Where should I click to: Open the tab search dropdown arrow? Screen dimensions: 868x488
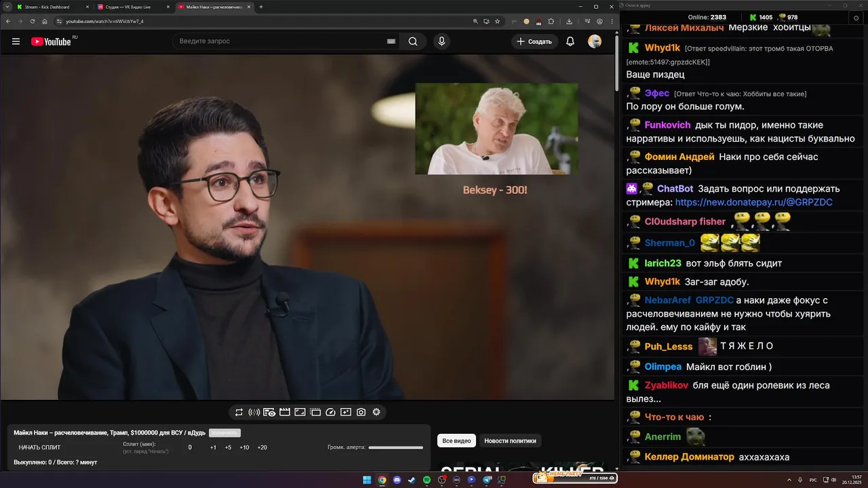click(7, 7)
